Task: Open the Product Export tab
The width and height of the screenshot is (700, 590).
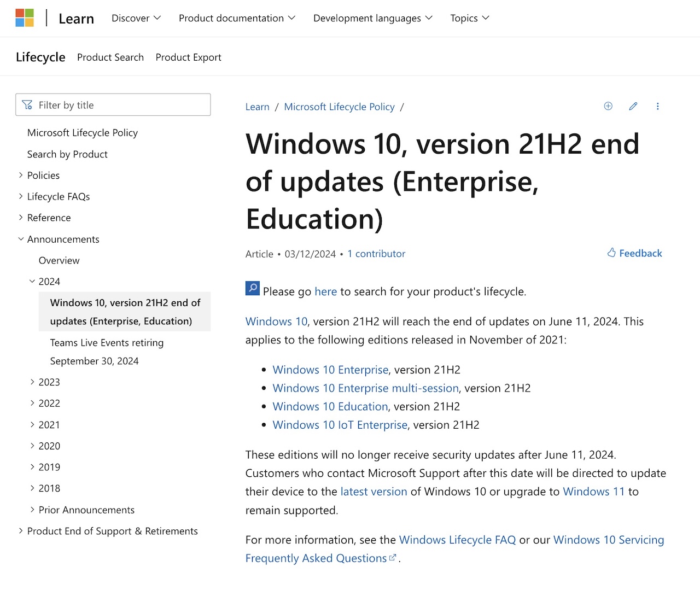Action: point(189,57)
